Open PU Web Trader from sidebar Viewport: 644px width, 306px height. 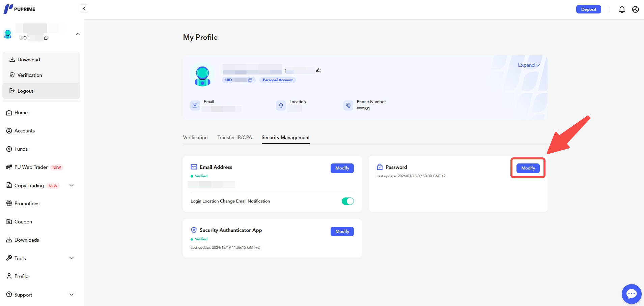tap(31, 167)
